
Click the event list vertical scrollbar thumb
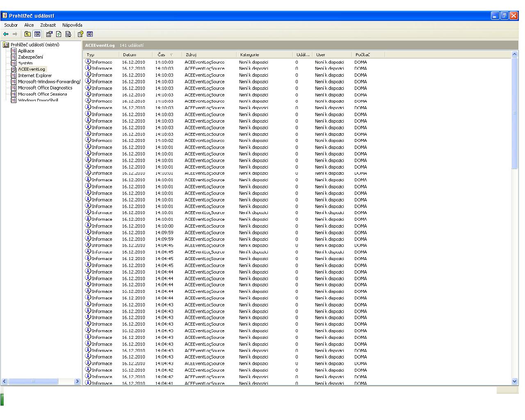click(515, 113)
